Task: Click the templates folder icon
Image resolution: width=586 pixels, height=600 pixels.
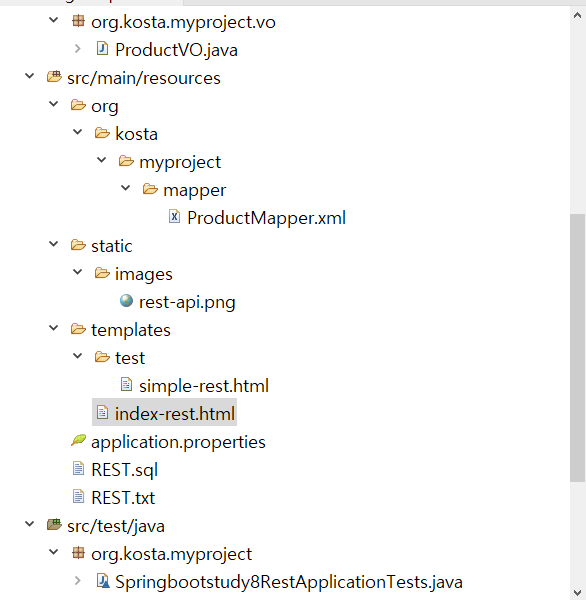Action: click(x=78, y=329)
